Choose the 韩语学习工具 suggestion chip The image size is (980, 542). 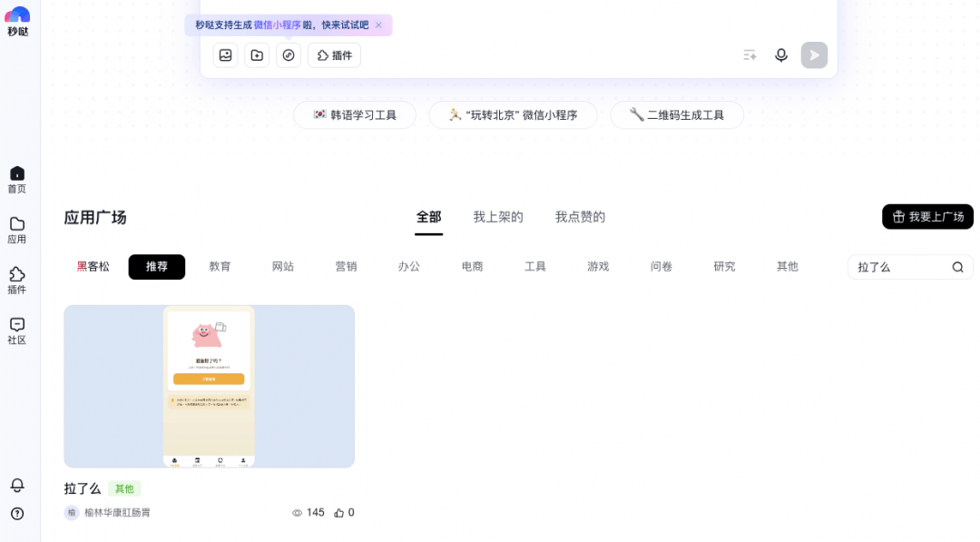coord(355,115)
